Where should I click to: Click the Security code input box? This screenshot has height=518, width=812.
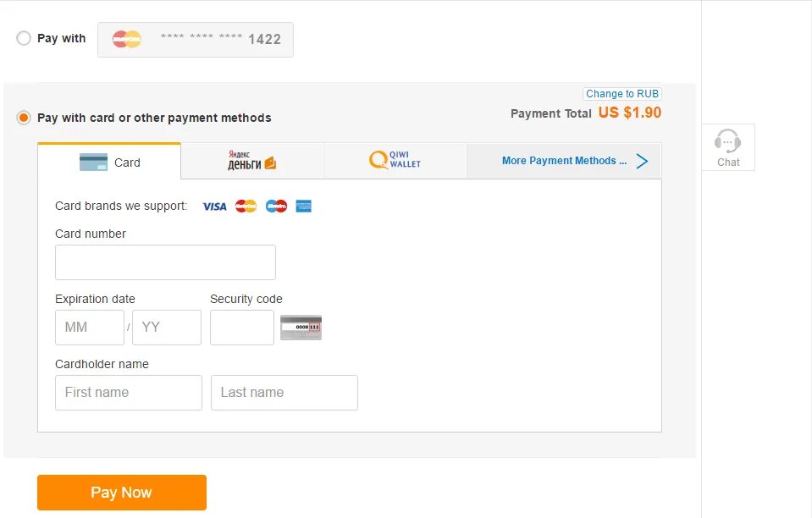[242, 327]
